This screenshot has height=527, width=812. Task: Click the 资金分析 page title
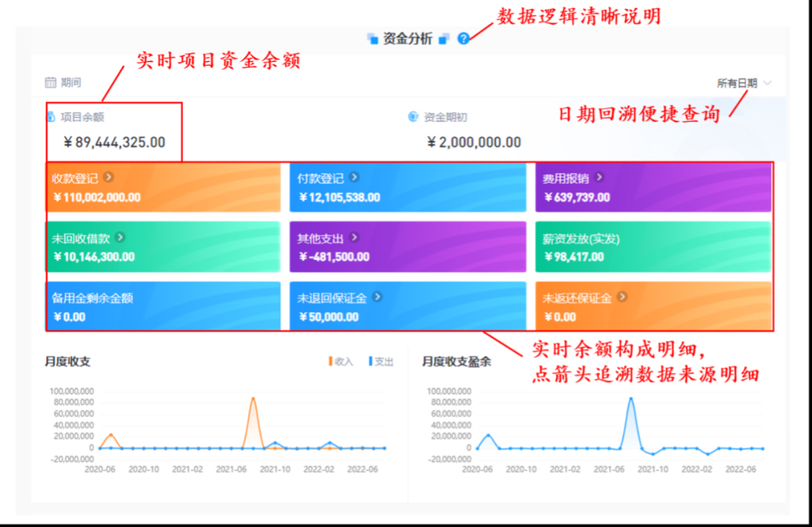pyautogui.click(x=408, y=39)
